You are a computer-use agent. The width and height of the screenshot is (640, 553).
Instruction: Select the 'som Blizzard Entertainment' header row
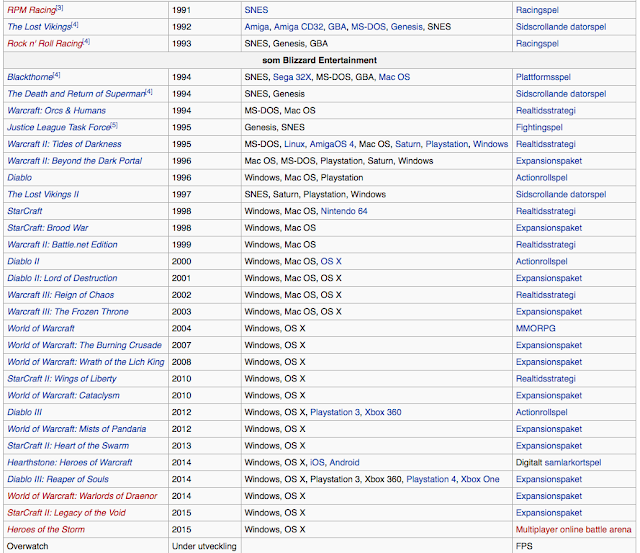pyautogui.click(x=319, y=60)
